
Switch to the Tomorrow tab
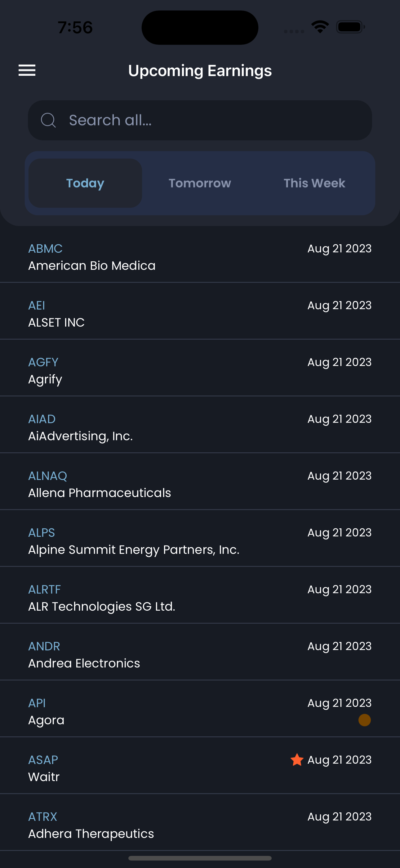pos(200,183)
